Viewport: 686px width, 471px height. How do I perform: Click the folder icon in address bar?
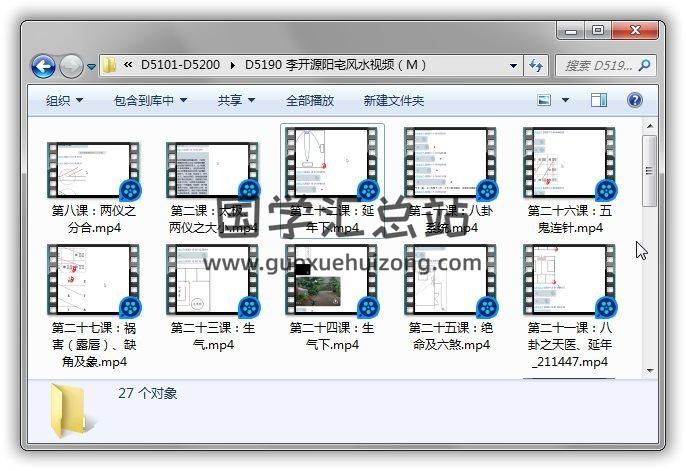[108, 66]
